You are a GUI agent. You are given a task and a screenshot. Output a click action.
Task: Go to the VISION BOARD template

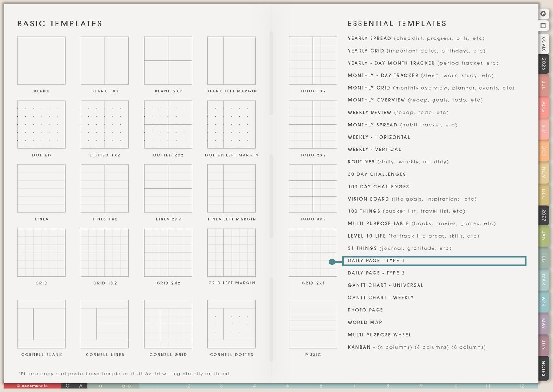(412, 199)
